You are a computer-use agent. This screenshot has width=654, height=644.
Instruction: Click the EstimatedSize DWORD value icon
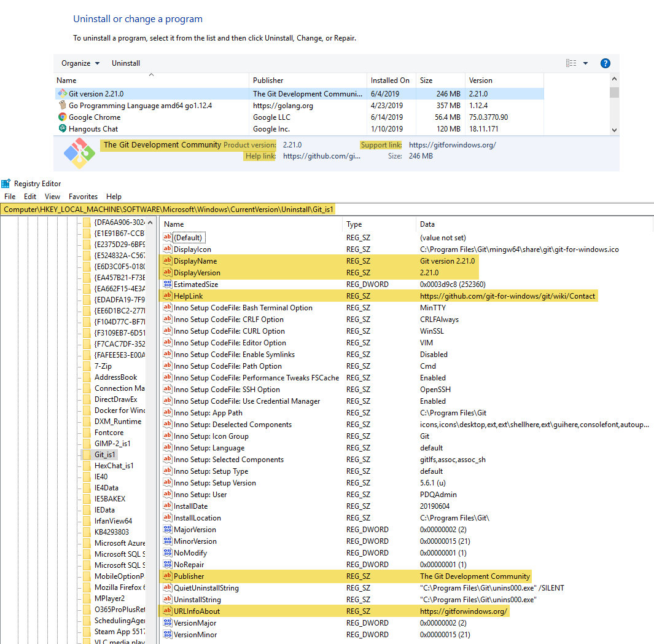pyautogui.click(x=167, y=284)
